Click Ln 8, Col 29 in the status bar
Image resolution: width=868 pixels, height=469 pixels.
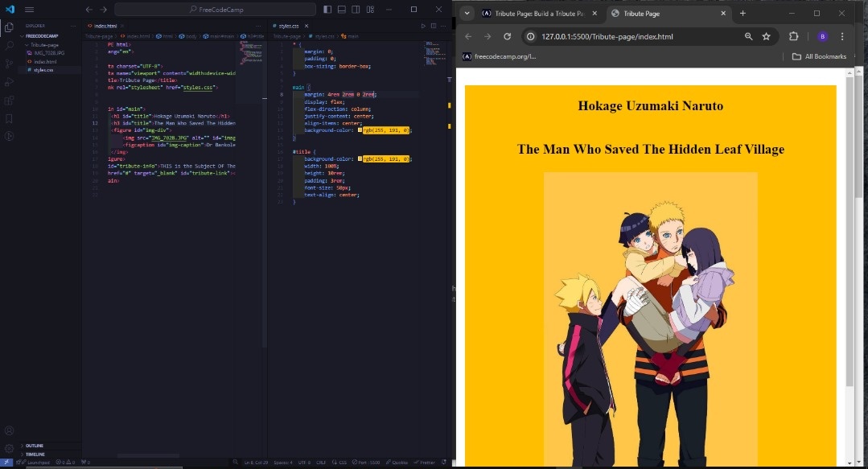click(256, 463)
